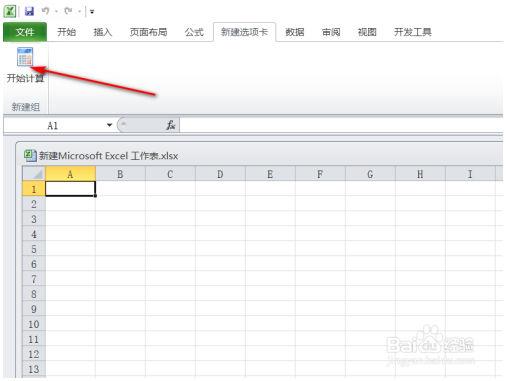Click the Redo arrow icon
The width and height of the screenshot is (506, 381).
[68, 11]
